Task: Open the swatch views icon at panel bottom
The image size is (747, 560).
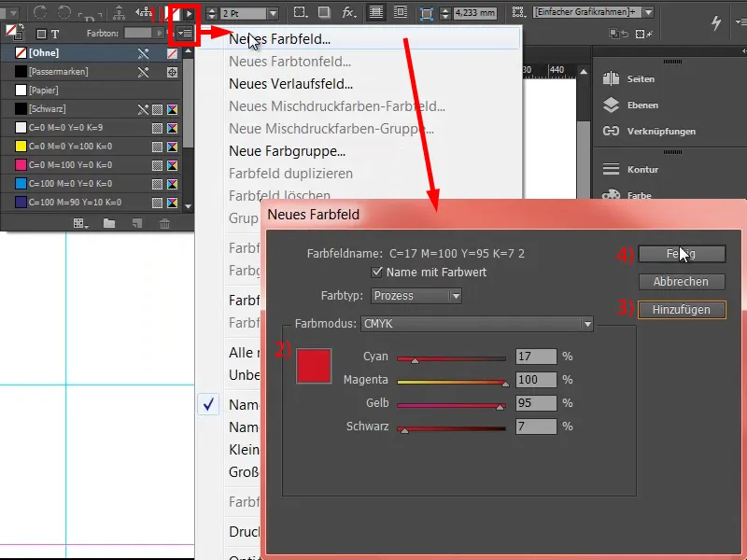Action: coord(80,223)
